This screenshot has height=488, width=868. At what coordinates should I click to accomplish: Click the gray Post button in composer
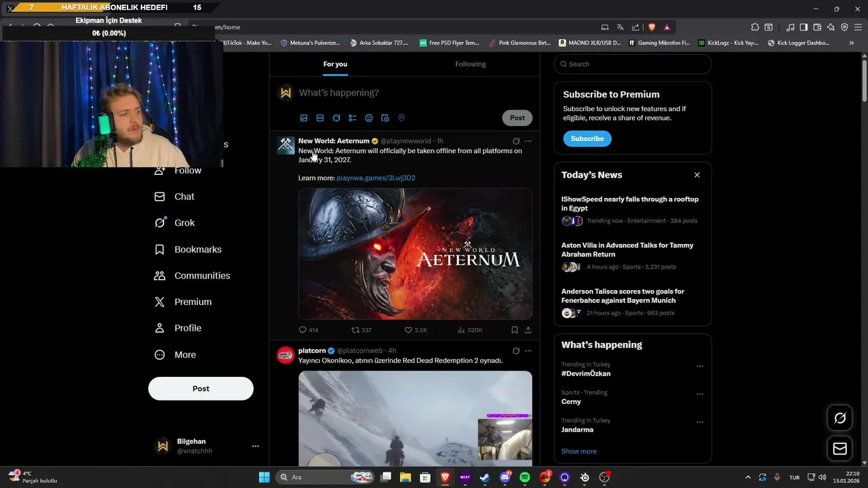click(x=517, y=118)
